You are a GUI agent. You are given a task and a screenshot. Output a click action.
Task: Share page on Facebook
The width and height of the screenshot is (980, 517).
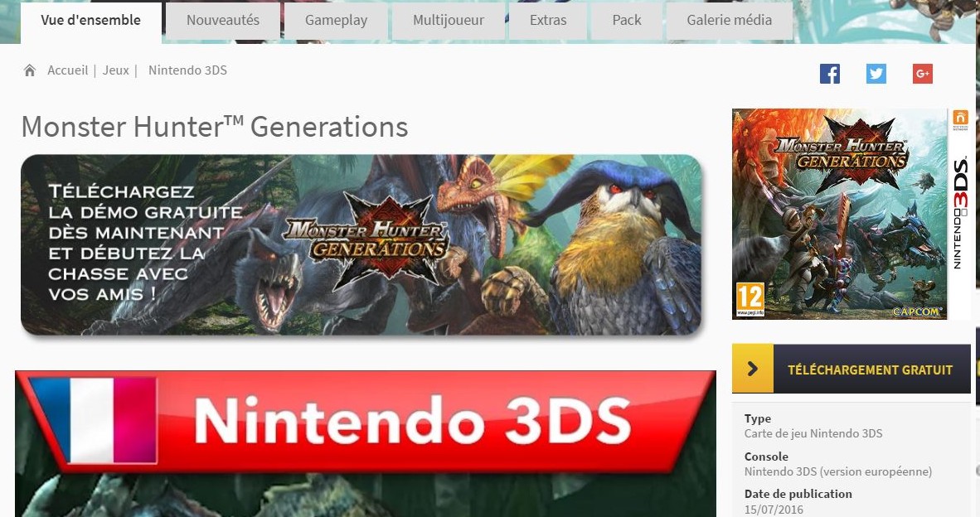click(829, 74)
